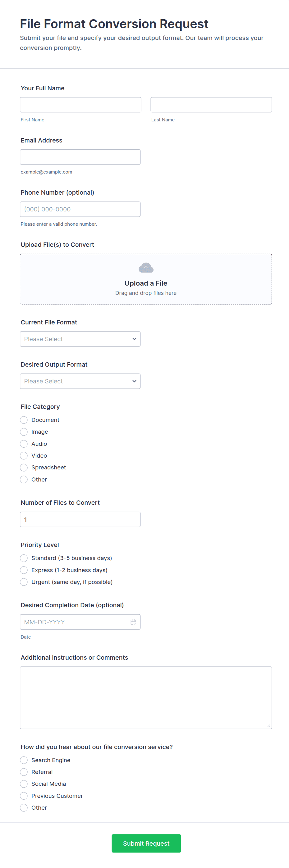Click the Additional Instructions text area
The image size is (289, 868).
146,697
